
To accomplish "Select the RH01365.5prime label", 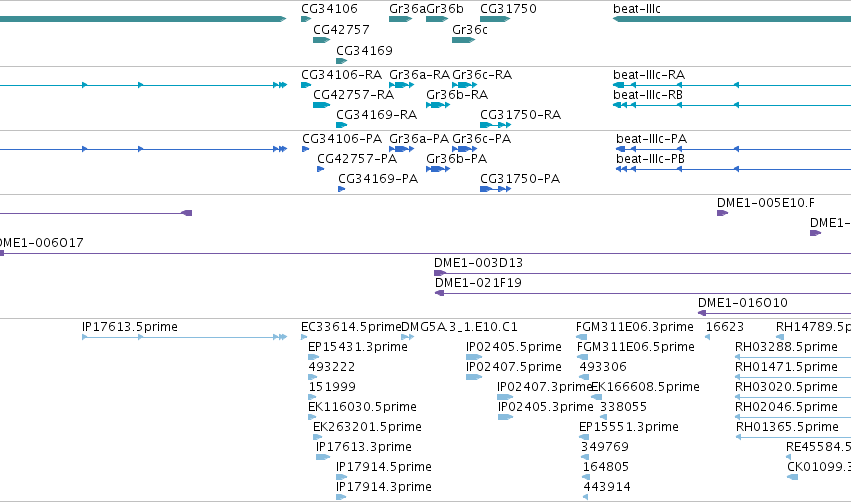I will click(787, 427).
